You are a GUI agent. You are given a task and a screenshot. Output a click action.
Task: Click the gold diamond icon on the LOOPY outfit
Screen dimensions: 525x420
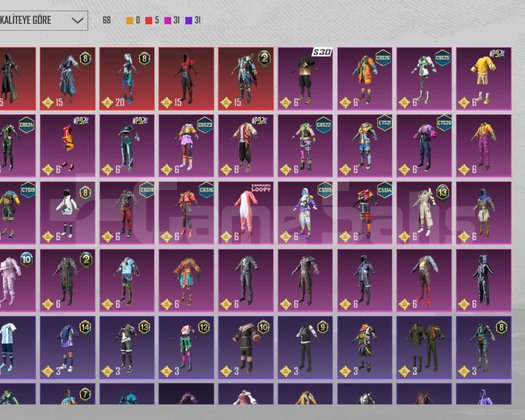[226, 237]
